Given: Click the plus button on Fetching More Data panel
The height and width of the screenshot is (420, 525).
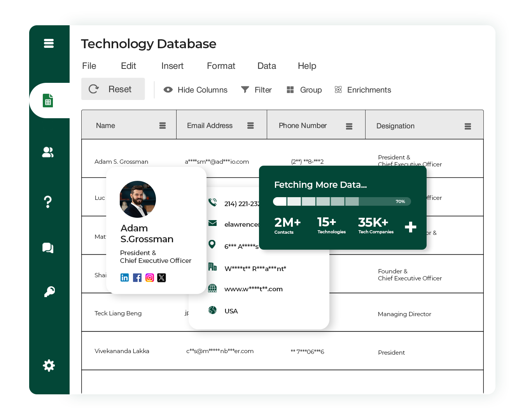Looking at the screenshot, I should pos(410,227).
